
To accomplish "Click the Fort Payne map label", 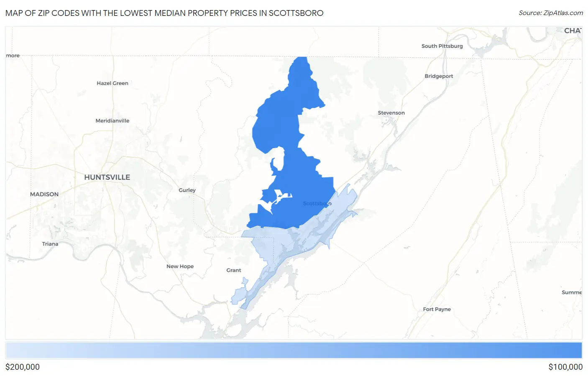I will [x=437, y=309].
